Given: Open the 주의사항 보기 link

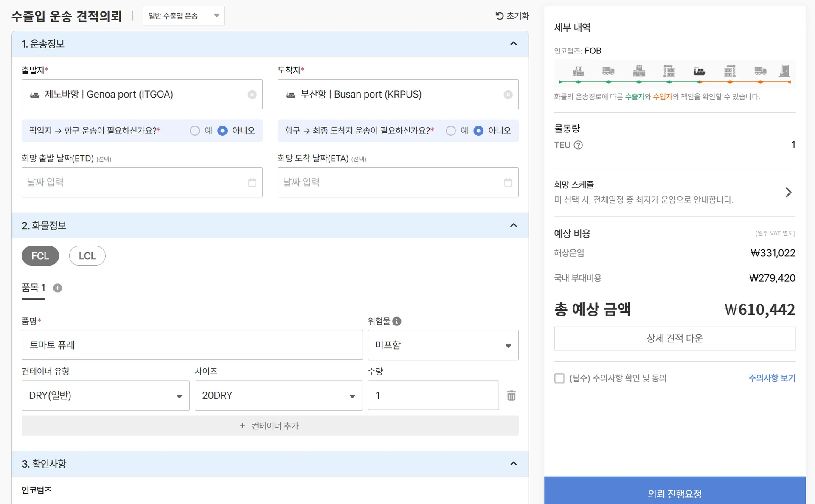Looking at the screenshot, I should click(x=771, y=378).
